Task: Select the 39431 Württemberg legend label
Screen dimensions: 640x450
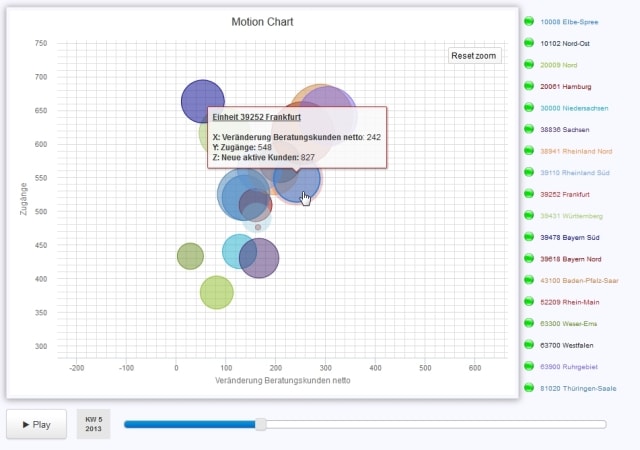Action: pyautogui.click(x=571, y=216)
